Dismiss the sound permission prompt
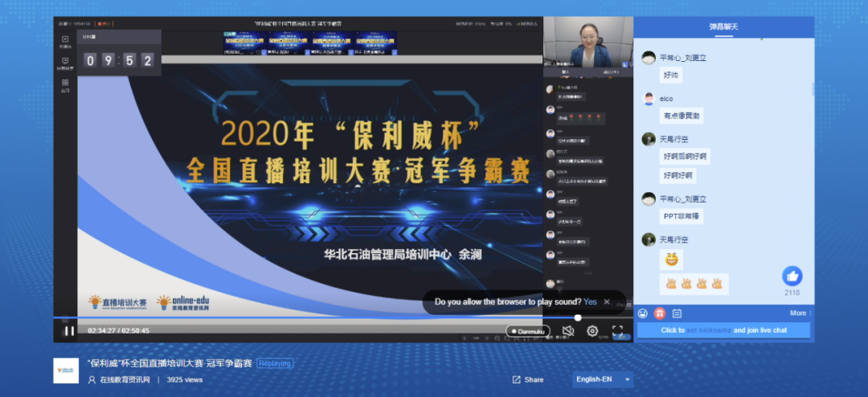The height and width of the screenshot is (397, 868). click(607, 302)
